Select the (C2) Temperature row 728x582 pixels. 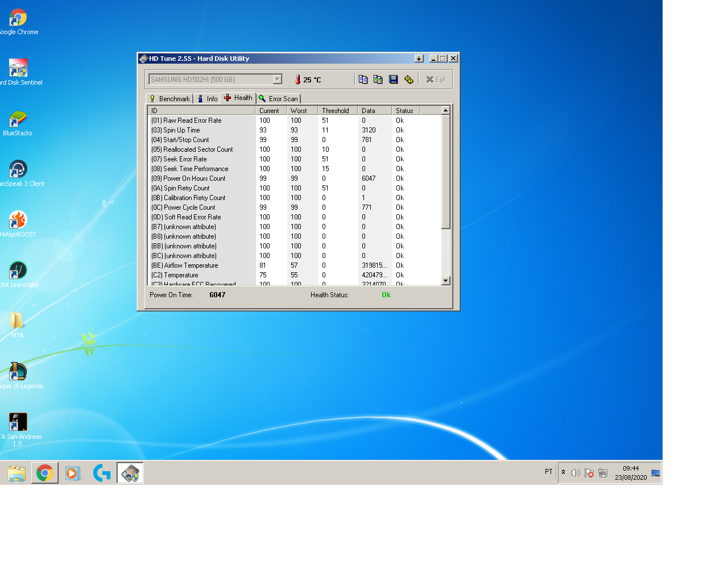point(294,275)
